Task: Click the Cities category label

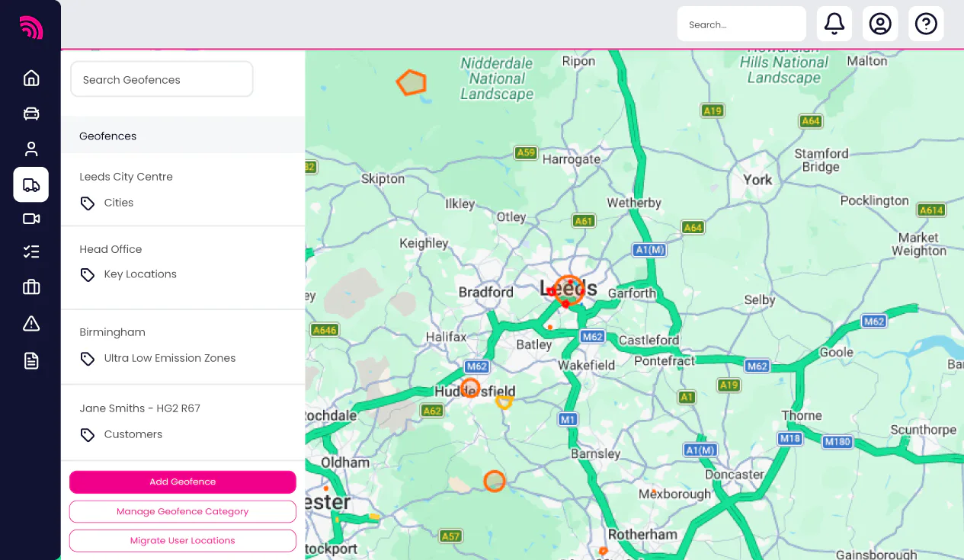Action: coord(119,203)
